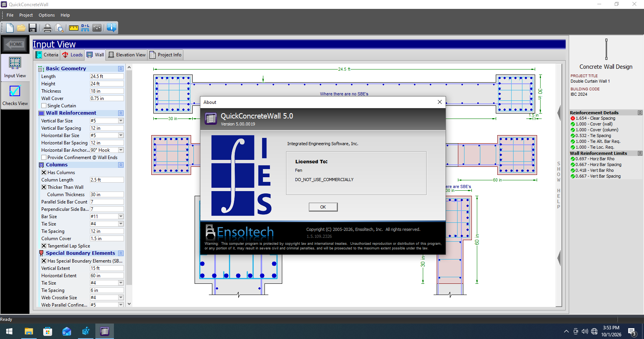Open the Project Info tab
This screenshot has width=644, height=339.
pos(166,55)
